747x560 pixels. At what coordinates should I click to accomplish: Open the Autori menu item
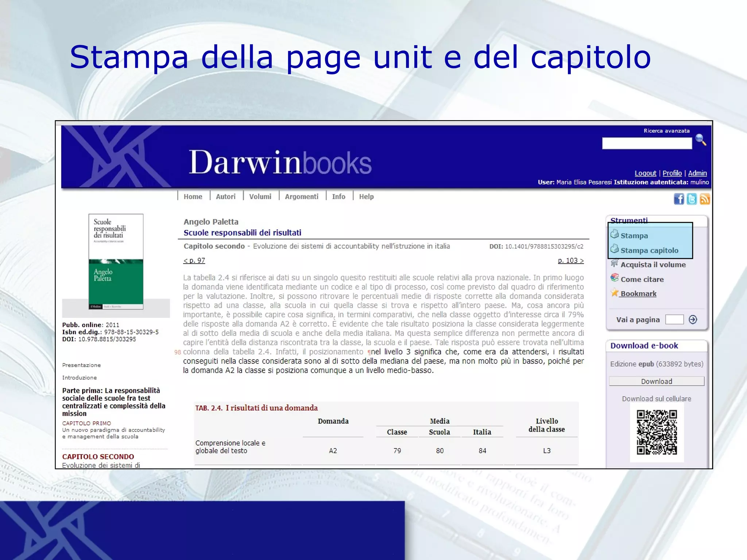click(x=226, y=197)
